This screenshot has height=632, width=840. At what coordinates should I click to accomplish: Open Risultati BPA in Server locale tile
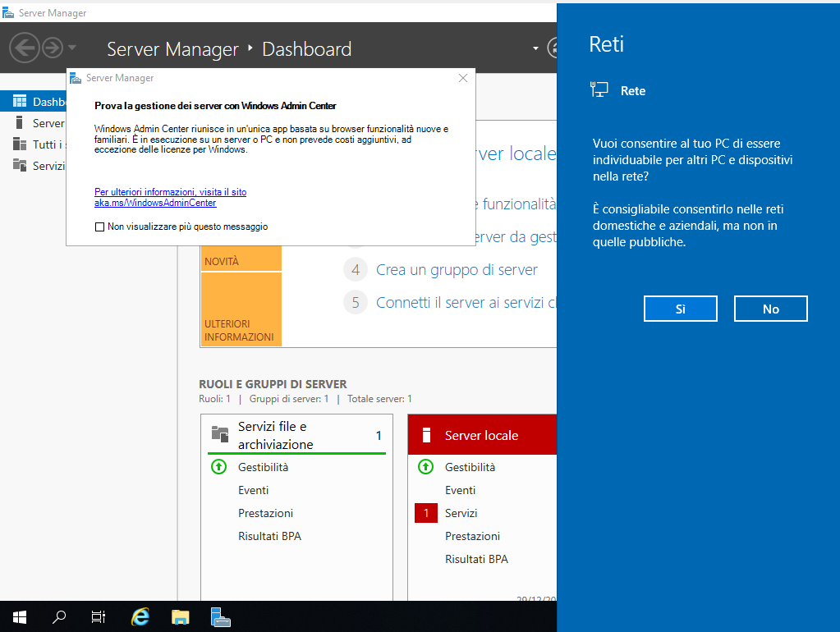point(476,560)
